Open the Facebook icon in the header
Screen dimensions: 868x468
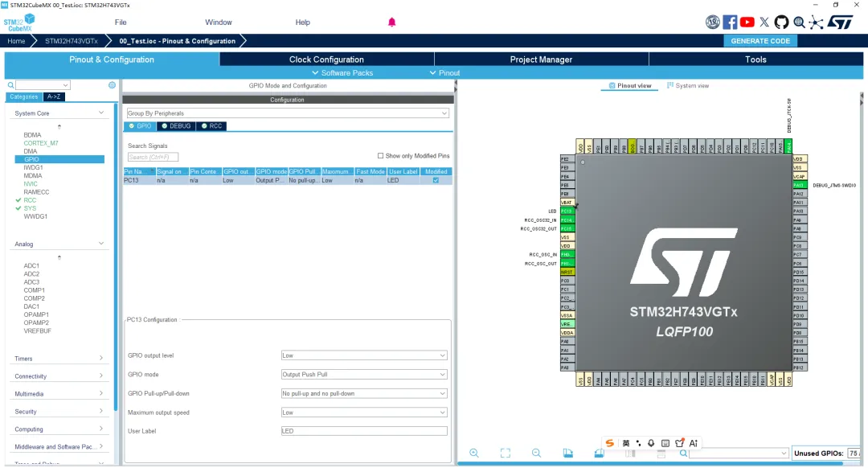coord(730,23)
